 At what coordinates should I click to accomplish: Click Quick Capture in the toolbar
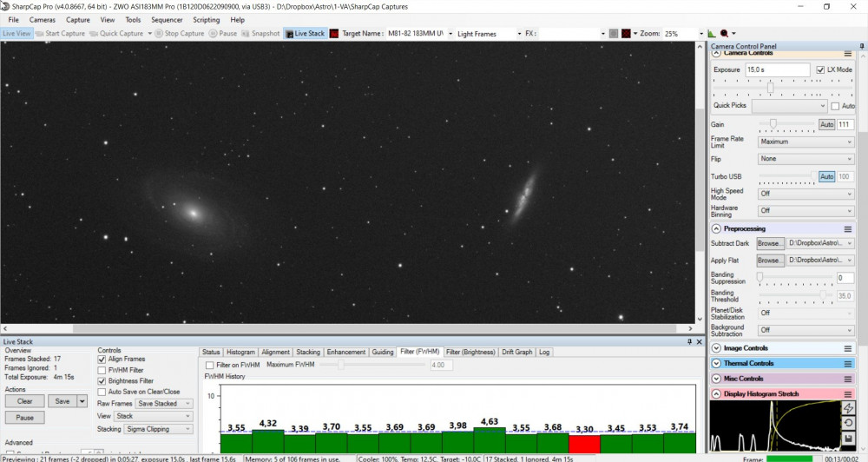coord(117,33)
